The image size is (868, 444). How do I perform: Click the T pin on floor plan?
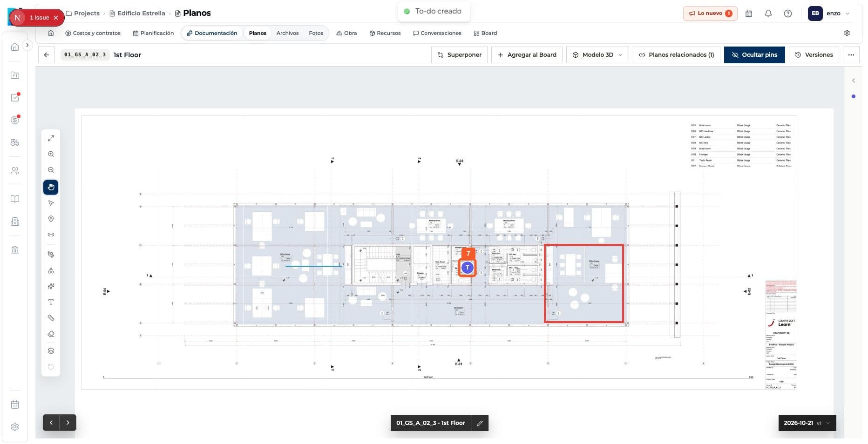pos(467,267)
